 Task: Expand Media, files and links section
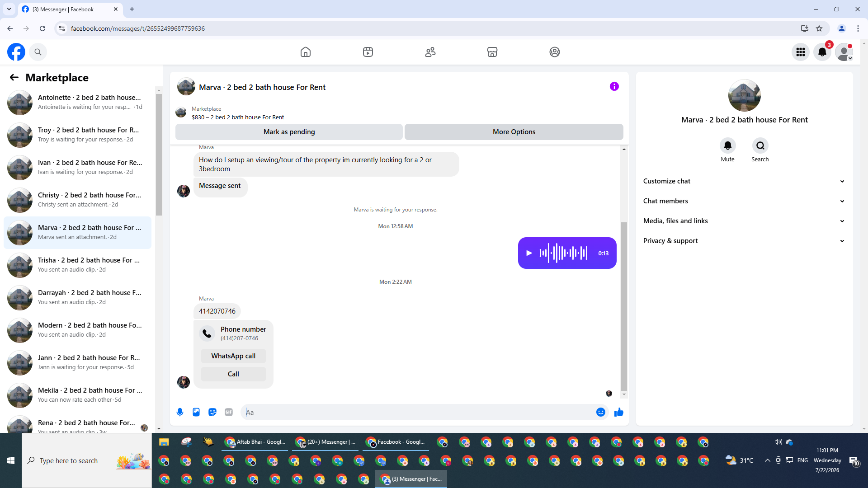click(x=744, y=221)
